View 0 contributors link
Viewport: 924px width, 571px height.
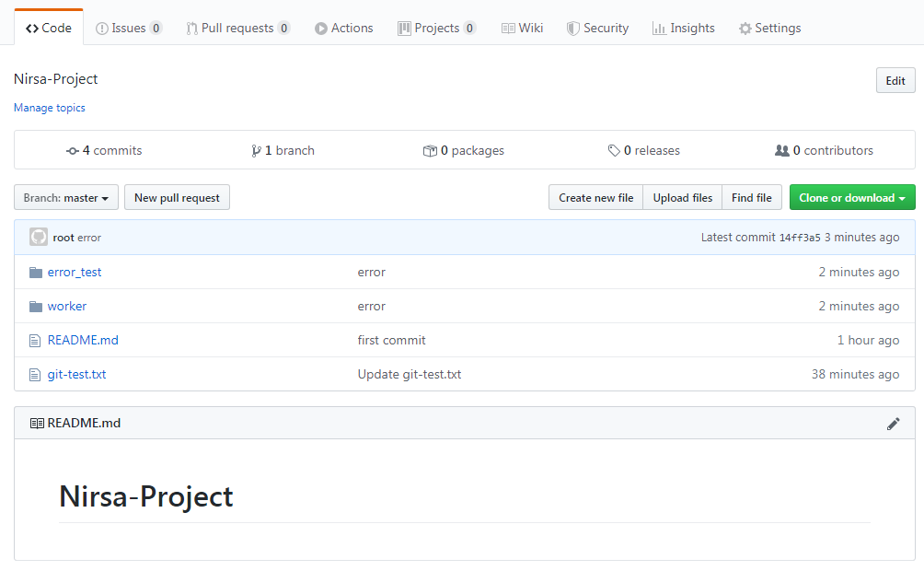pos(824,150)
